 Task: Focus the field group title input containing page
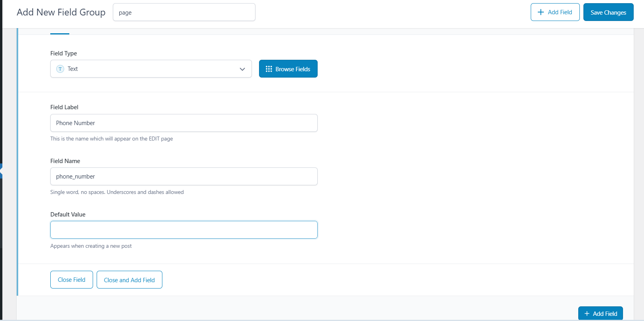pos(184,12)
